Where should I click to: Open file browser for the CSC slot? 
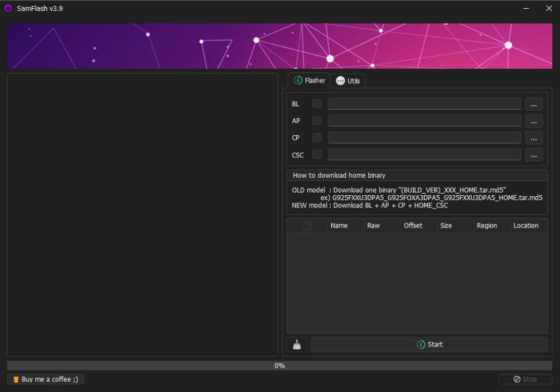click(534, 154)
